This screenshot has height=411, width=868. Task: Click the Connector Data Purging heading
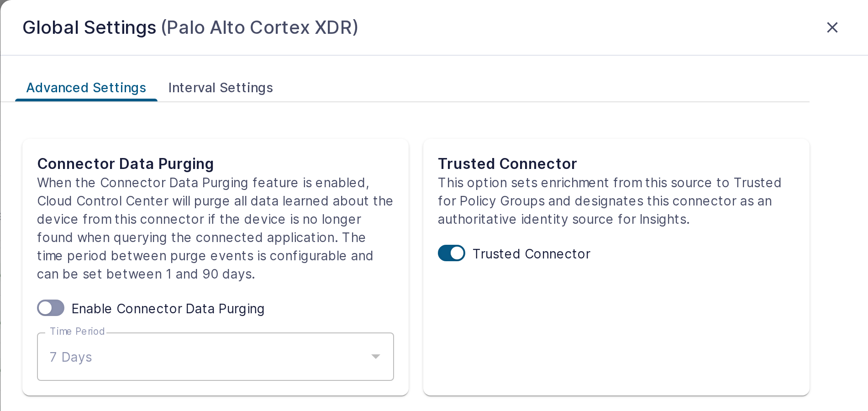click(x=126, y=163)
